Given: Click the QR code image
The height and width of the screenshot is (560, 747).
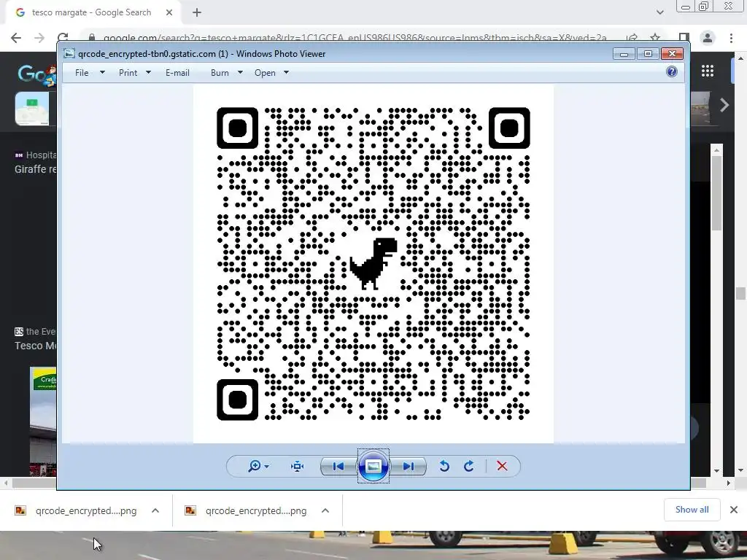Looking at the screenshot, I should point(373,264).
